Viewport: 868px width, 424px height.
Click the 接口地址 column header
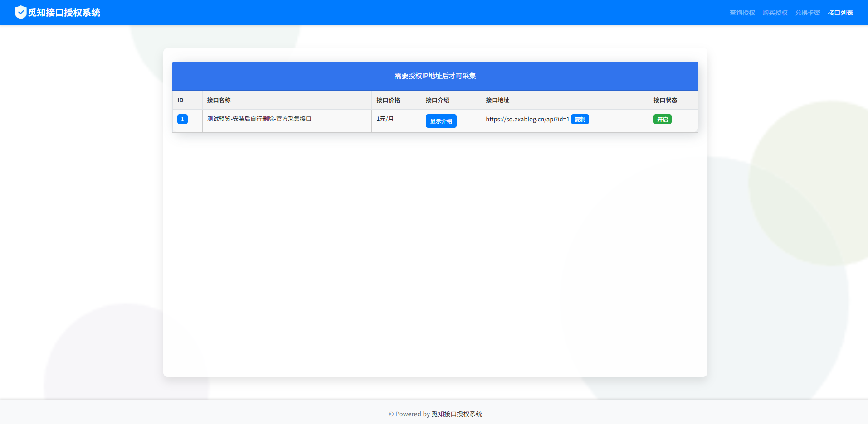coord(497,100)
